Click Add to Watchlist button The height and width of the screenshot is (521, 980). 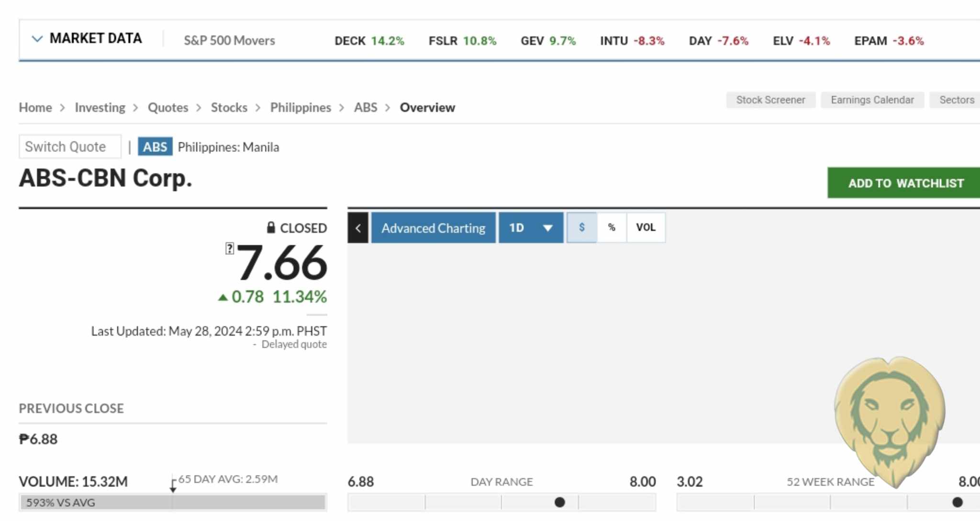click(x=904, y=183)
